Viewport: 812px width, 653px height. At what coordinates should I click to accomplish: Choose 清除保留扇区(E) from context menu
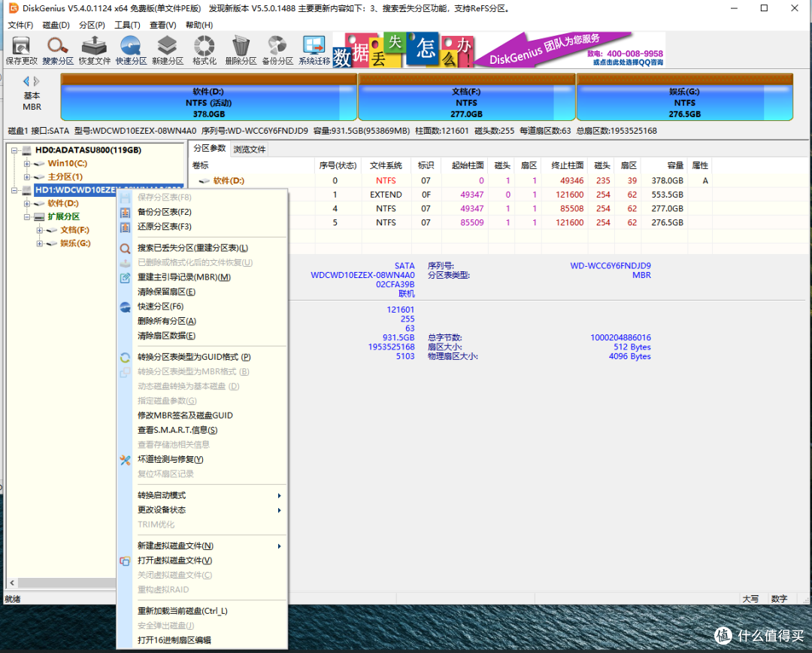(202, 292)
